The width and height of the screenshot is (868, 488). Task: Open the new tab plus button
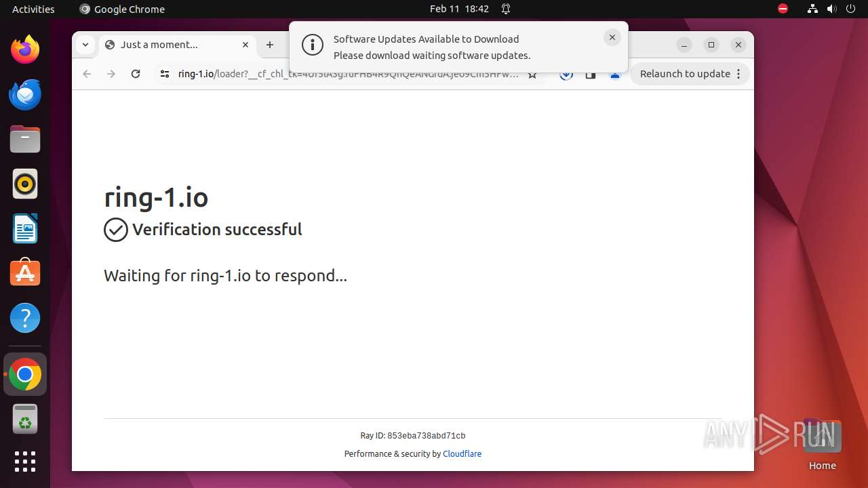(270, 45)
